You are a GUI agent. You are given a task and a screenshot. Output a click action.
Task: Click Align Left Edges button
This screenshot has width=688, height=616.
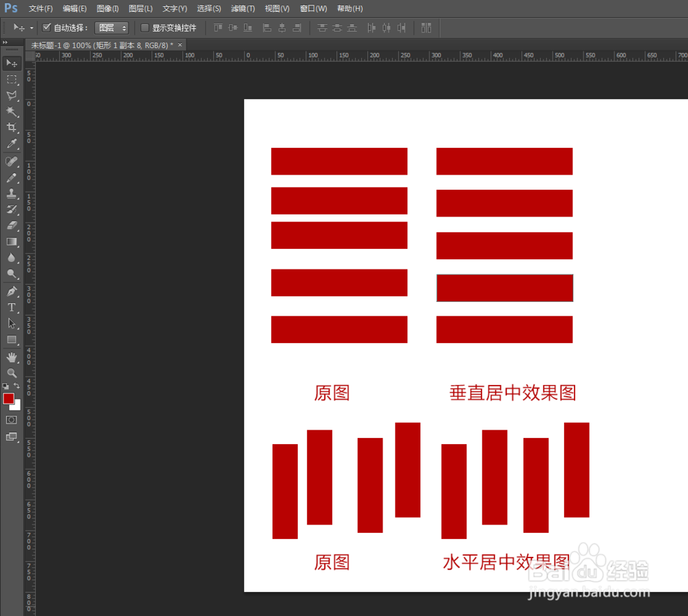(267, 27)
